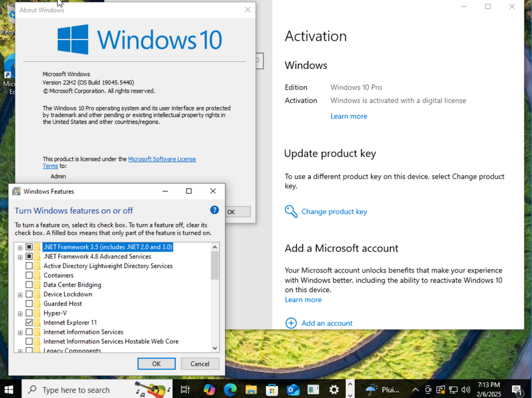
Task: Open the Windows Start menu
Action: click(x=10, y=390)
